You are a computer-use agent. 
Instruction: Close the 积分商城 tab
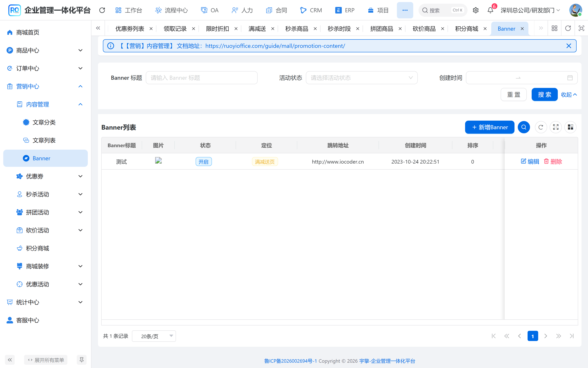[485, 29]
